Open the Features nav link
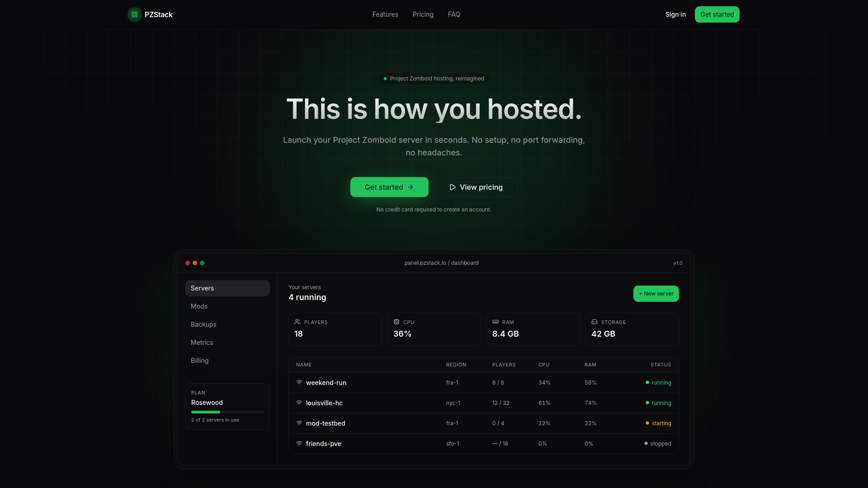Image resolution: width=868 pixels, height=488 pixels. pos(385,14)
